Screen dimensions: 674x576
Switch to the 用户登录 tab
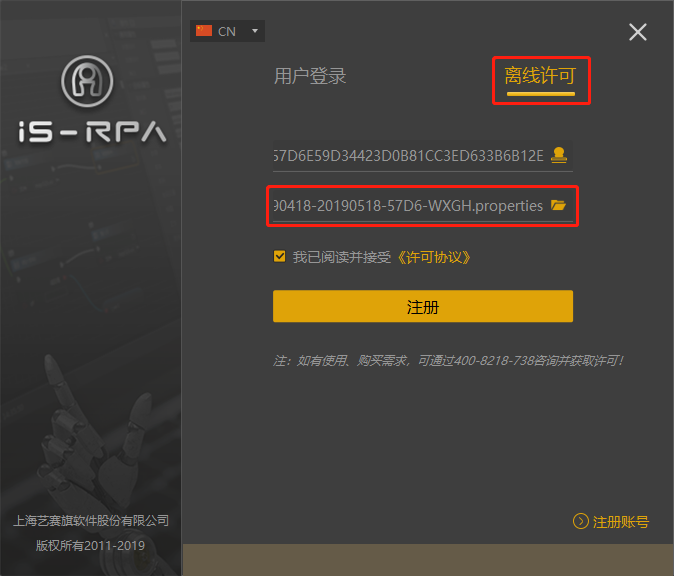310,76
